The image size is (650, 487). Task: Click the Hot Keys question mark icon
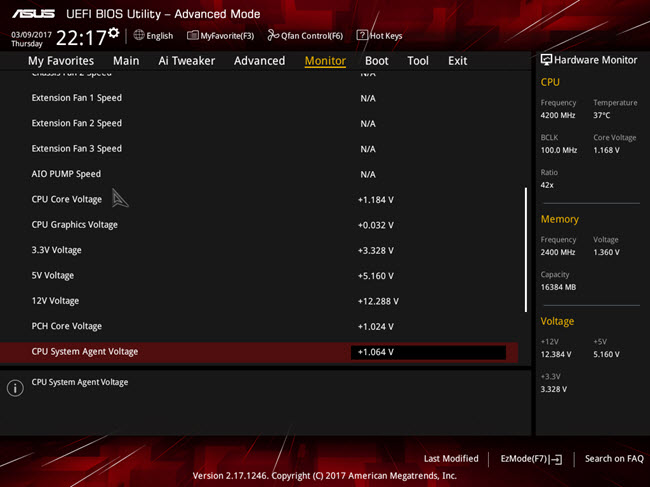coord(362,35)
